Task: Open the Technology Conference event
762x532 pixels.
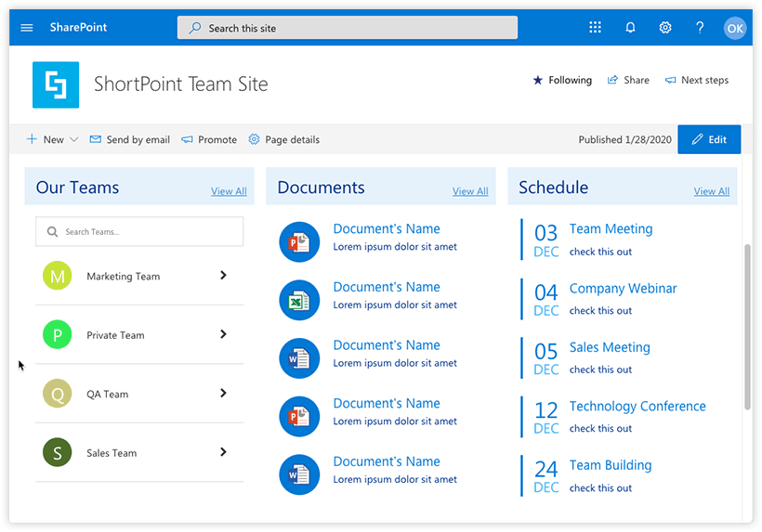Action: click(637, 407)
